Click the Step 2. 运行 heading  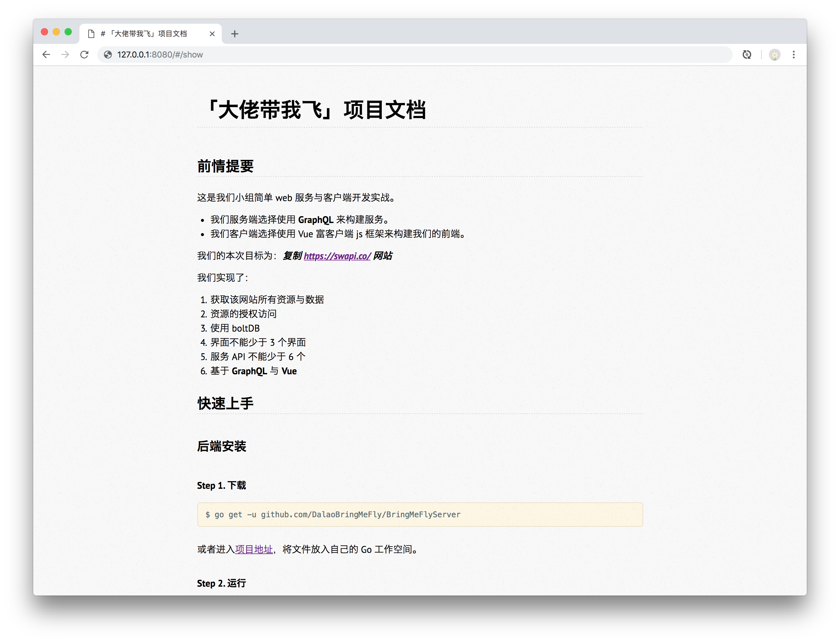221,583
